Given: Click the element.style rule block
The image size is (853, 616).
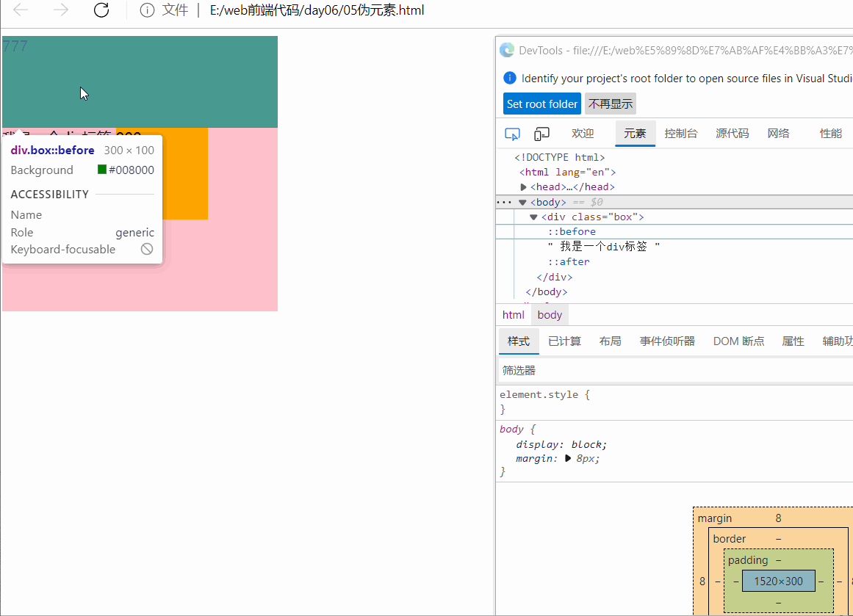Looking at the screenshot, I should tap(676, 402).
